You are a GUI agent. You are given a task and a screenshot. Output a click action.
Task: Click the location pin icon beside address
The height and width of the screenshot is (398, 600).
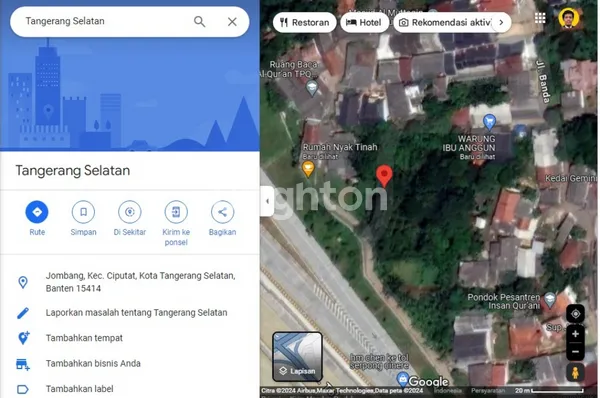pyautogui.click(x=23, y=282)
